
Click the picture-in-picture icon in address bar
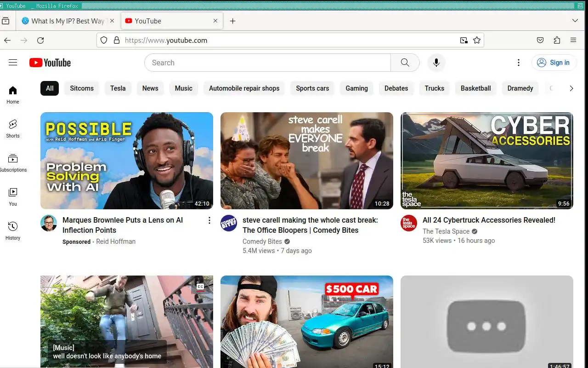click(x=464, y=40)
